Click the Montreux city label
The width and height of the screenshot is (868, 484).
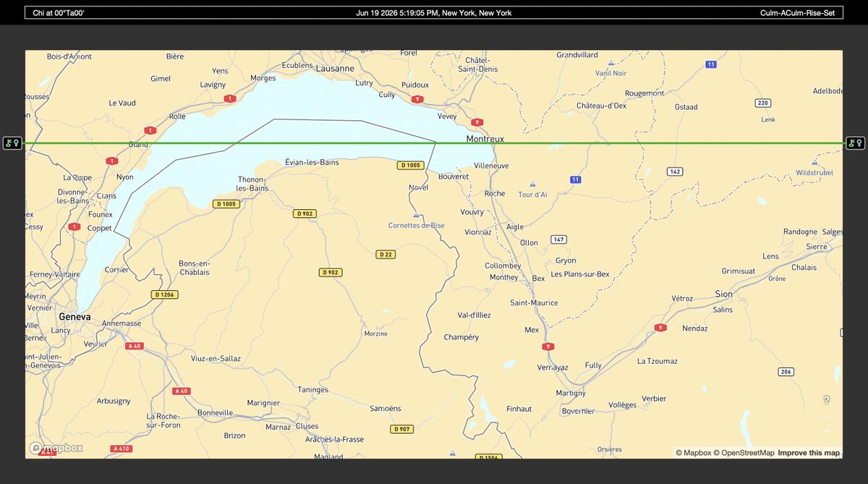click(x=485, y=138)
